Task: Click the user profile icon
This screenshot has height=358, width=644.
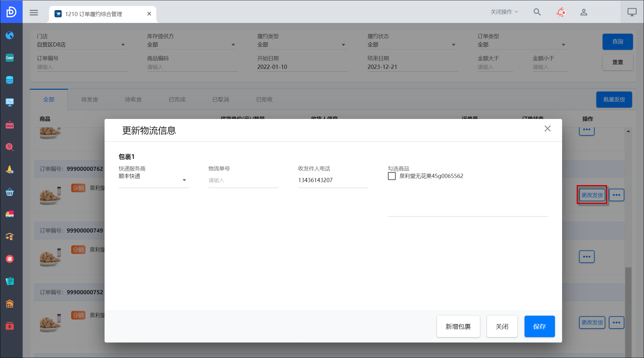Action: (x=584, y=12)
